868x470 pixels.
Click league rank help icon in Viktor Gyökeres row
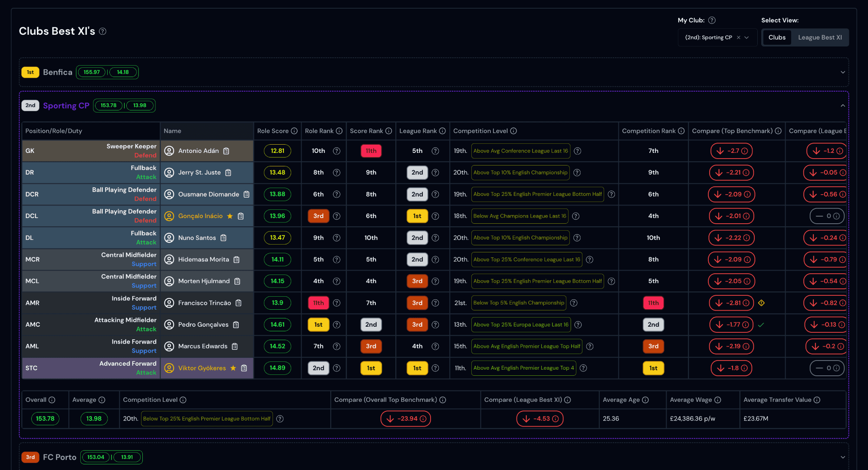[435, 368]
